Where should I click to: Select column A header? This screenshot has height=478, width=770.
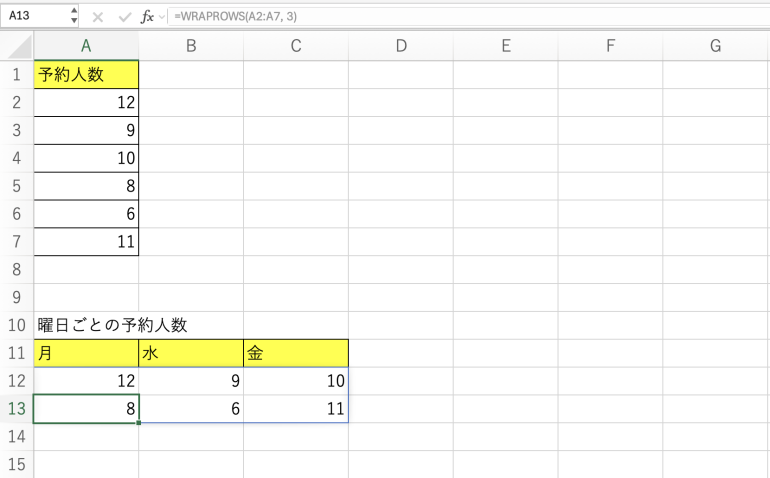click(86, 45)
